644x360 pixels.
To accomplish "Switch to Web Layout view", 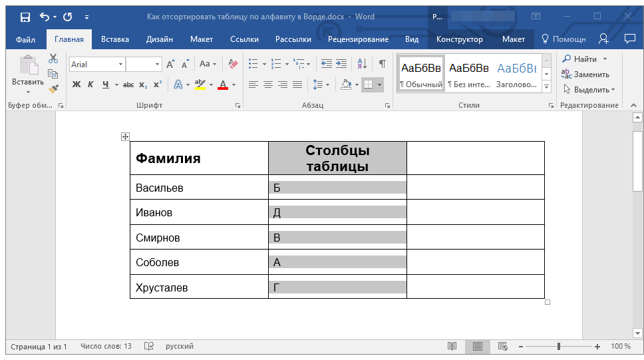I will click(x=503, y=347).
